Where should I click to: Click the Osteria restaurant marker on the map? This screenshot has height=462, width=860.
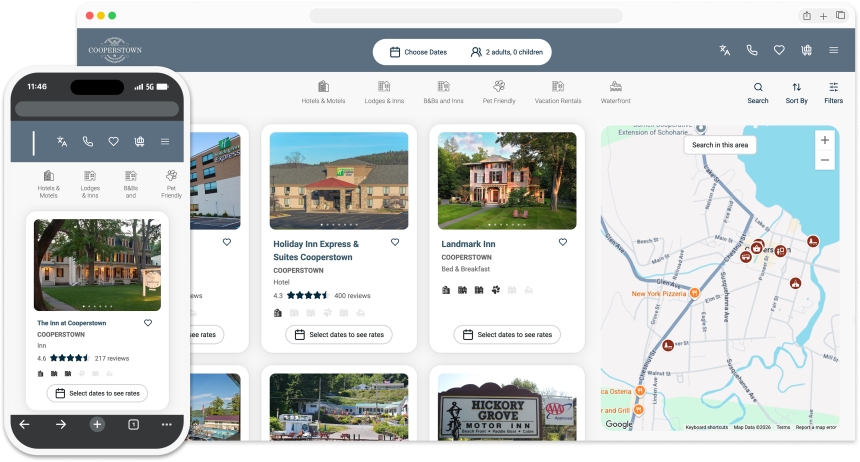640,391
